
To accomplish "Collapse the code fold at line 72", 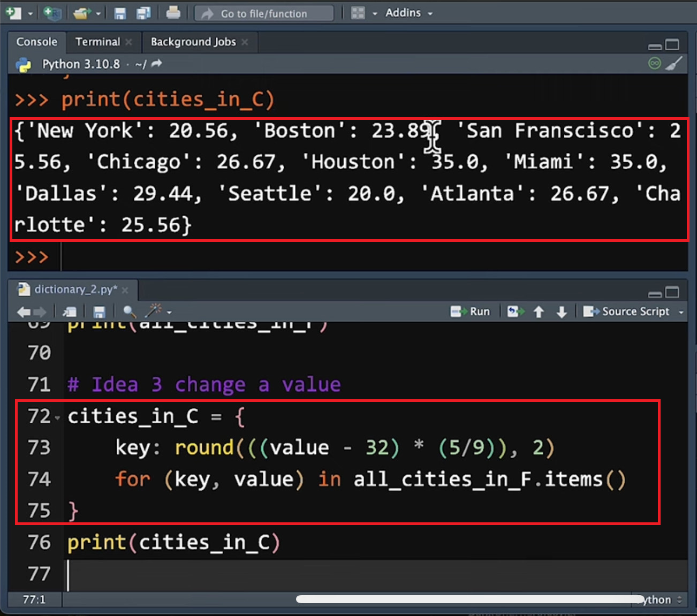I will click(57, 417).
